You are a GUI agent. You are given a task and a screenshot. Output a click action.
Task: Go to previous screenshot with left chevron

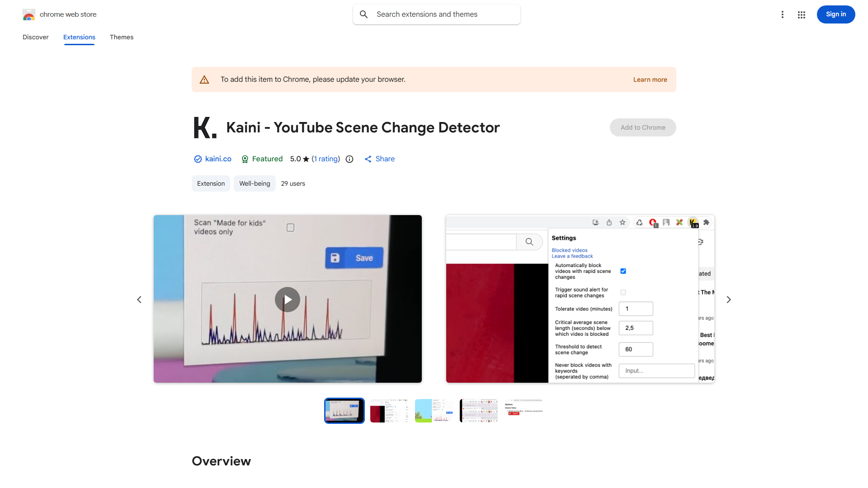point(139,300)
